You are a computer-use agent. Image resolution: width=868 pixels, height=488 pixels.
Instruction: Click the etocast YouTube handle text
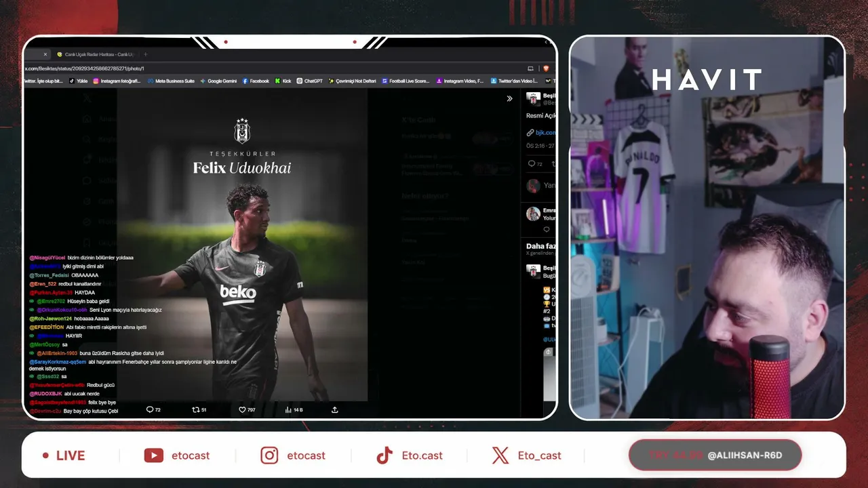[x=191, y=455]
